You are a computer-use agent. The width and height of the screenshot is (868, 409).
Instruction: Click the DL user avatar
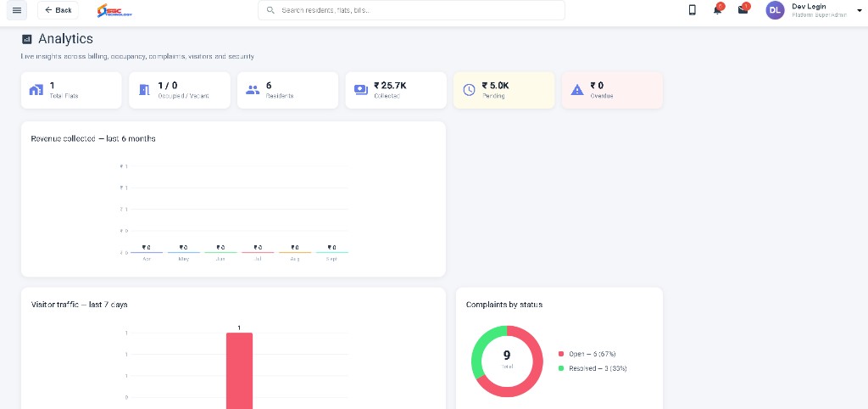pos(775,10)
